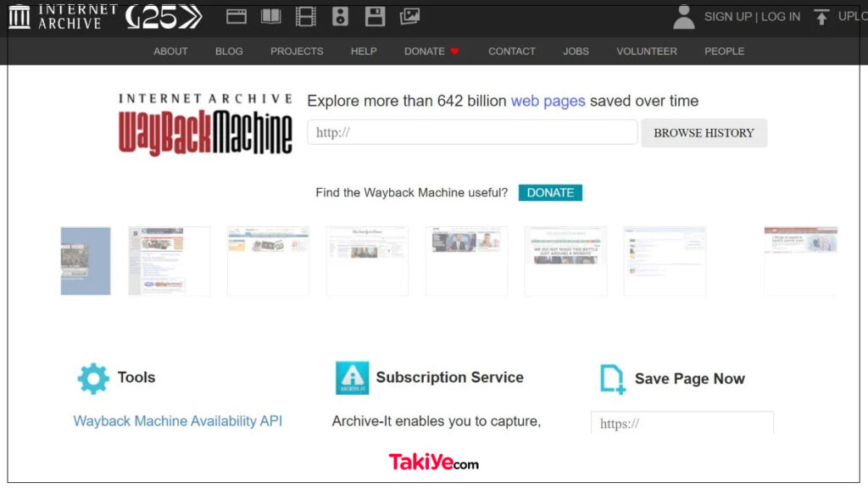Open the seventh archived page thumbnail
This screenshot has height=488, width=868.
tap(665, 261)
